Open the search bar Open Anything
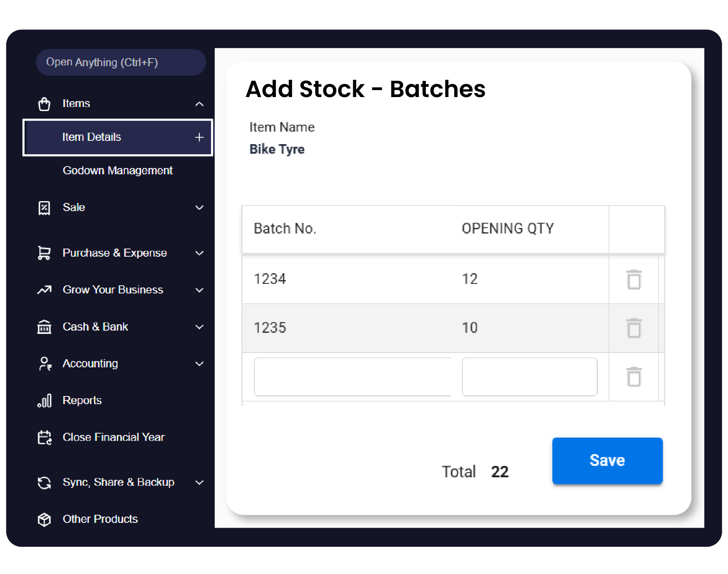Image resolution: width=728 pixels, height=574 pixels. click(121, 62)
